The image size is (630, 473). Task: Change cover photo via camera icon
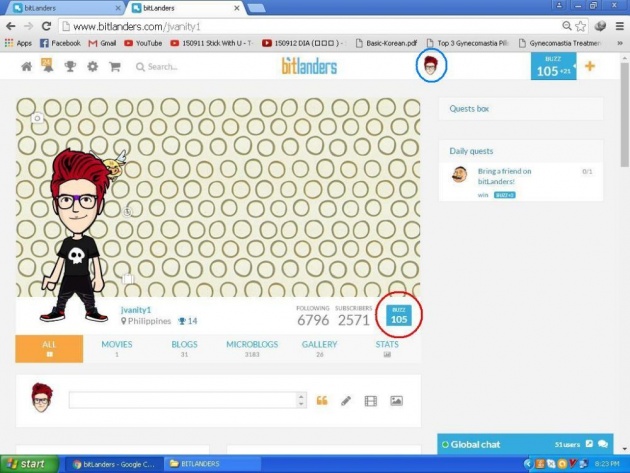pos(37,118)
